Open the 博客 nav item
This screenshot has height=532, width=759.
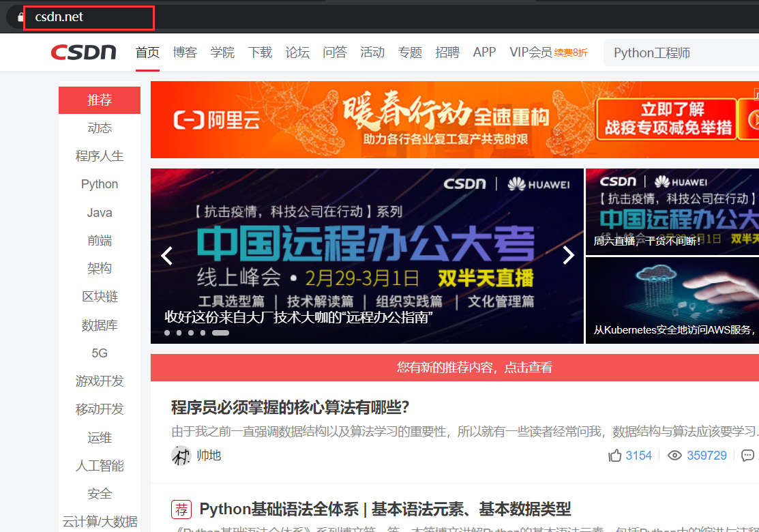185,53
